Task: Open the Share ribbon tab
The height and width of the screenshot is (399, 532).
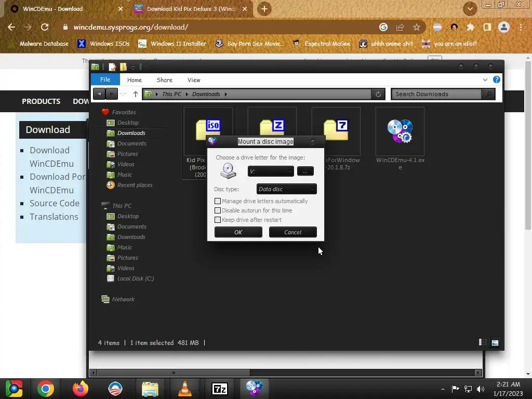Action: click(165, 80)
